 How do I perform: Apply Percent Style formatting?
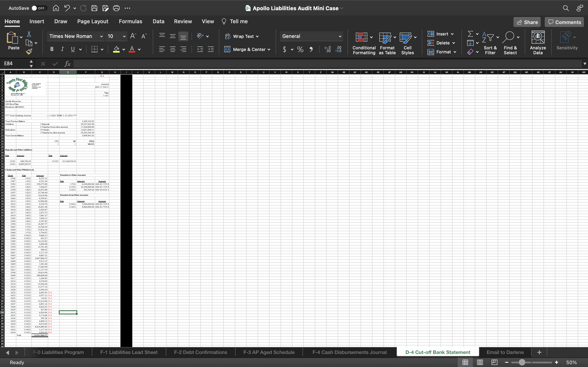point(300,49)
